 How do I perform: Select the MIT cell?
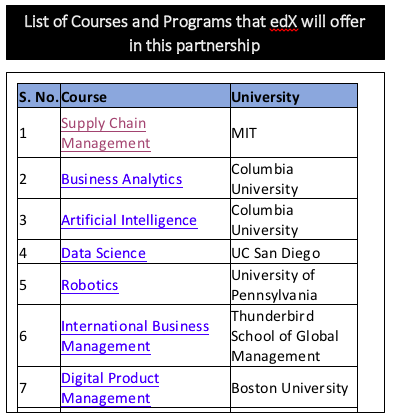click(x=294, y=133)
